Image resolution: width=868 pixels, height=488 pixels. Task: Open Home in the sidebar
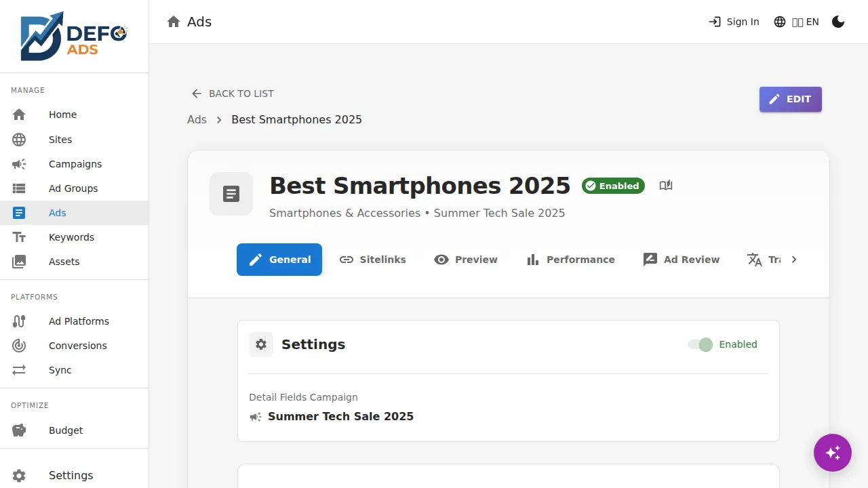[75, 115]
